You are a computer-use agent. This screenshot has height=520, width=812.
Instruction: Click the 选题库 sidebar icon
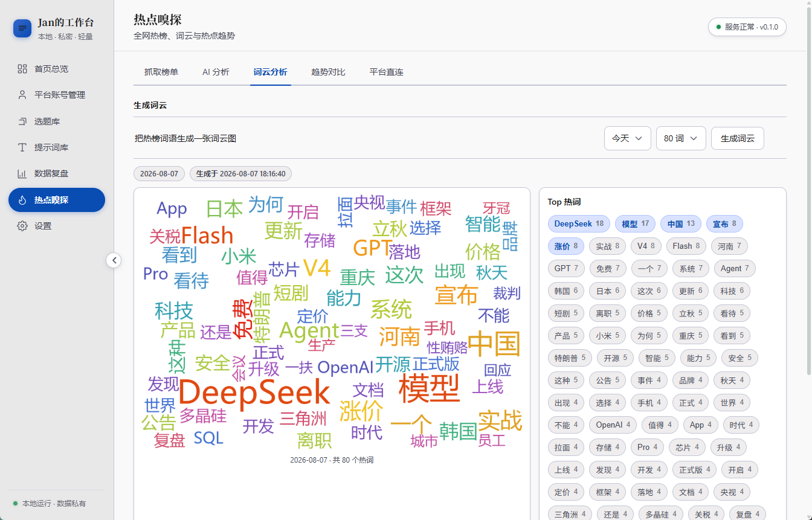point(22,121)
